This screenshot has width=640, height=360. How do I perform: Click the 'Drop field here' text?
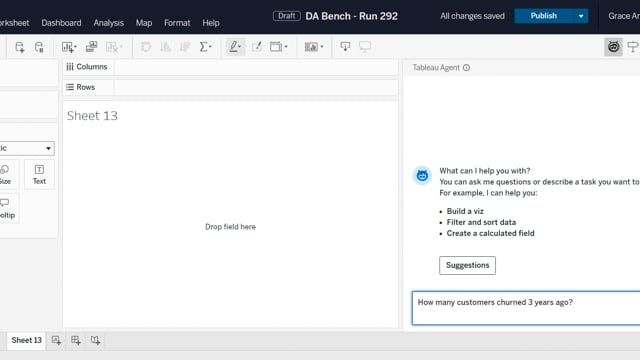(230, 227)
